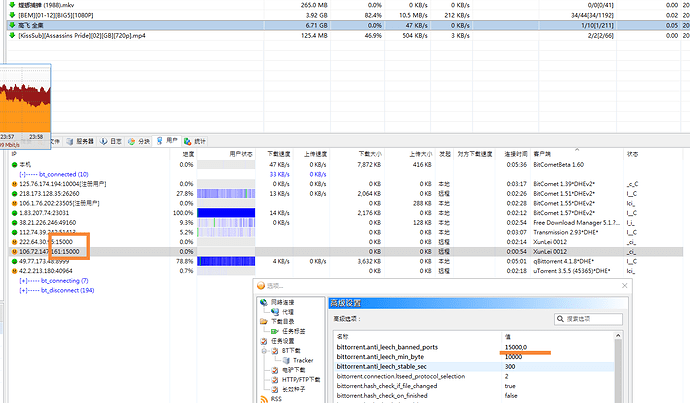Click the download arrow of the 1988 .mkv task
Viewport: 690px width, 403px height.
(x=12, y=5)
